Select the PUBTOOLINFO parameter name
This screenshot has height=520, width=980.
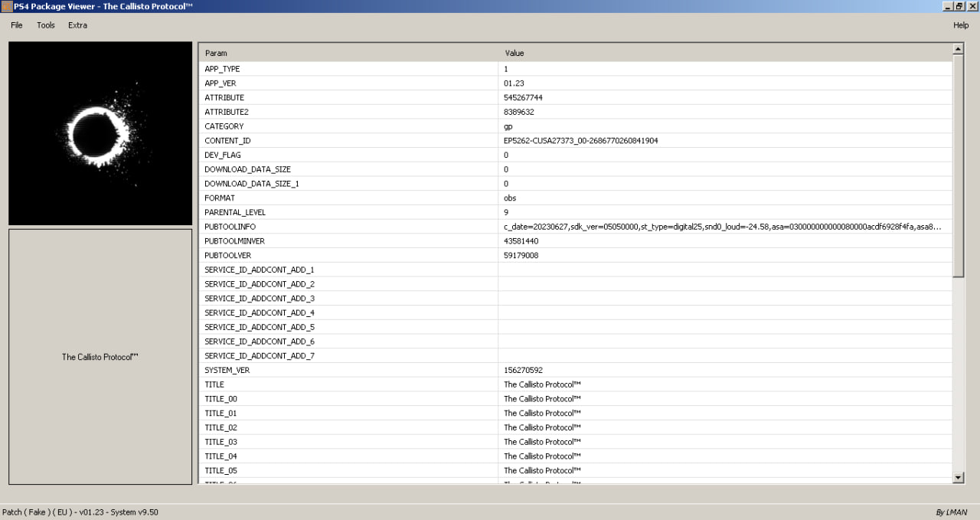tap(230, 227)
